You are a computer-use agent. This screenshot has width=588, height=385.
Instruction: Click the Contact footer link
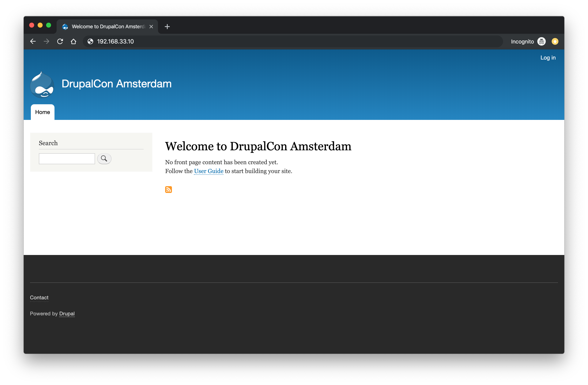pyautogui.click(x=39, y=297)
